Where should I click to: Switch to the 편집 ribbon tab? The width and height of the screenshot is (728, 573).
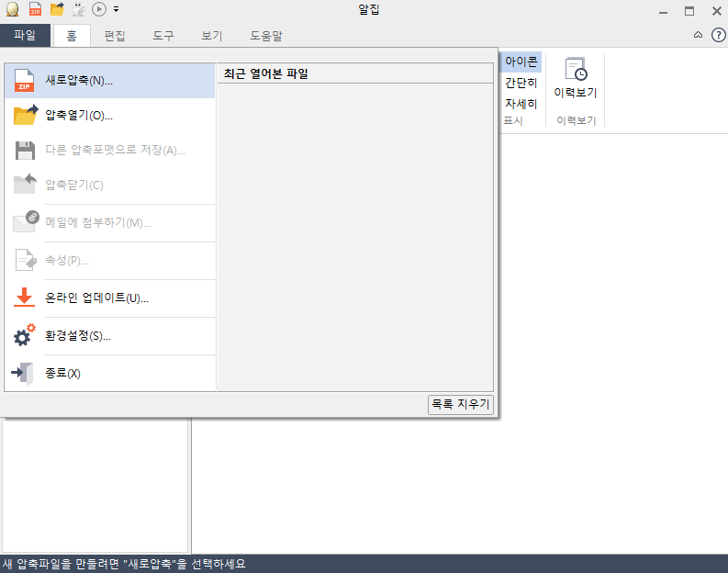tap(114, 36)
